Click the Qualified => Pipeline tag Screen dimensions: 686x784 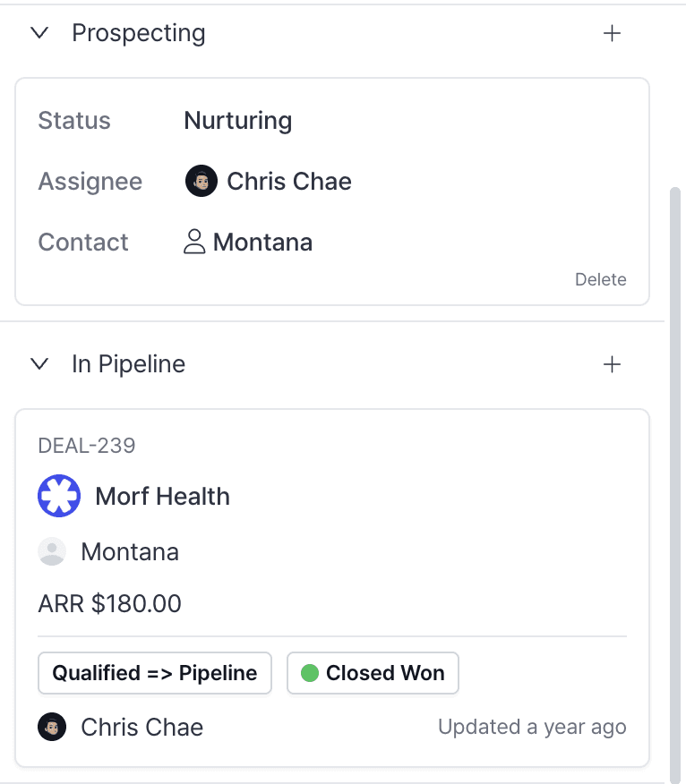(x=154, y=673)
